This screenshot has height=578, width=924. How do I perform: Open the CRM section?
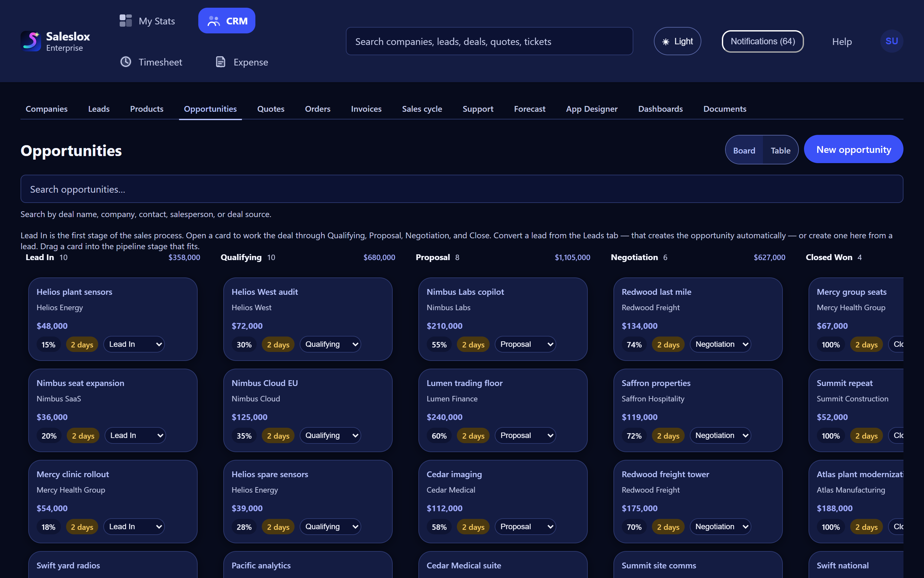227,21
